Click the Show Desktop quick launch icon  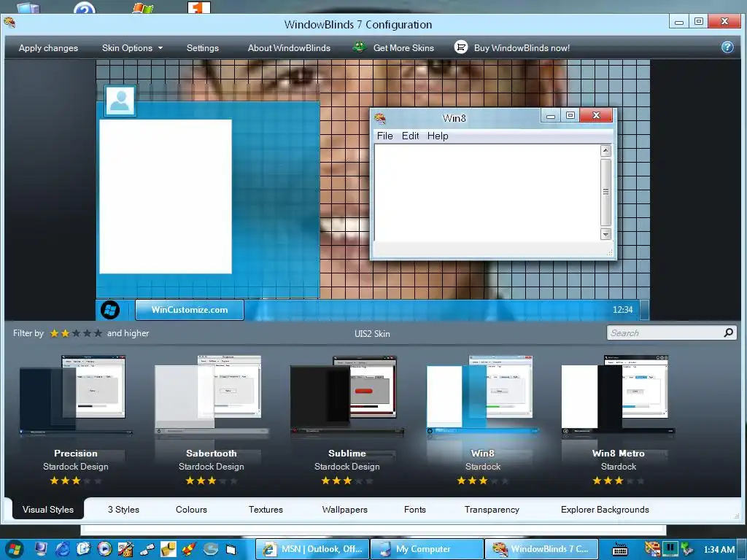[x=41, y=549]
